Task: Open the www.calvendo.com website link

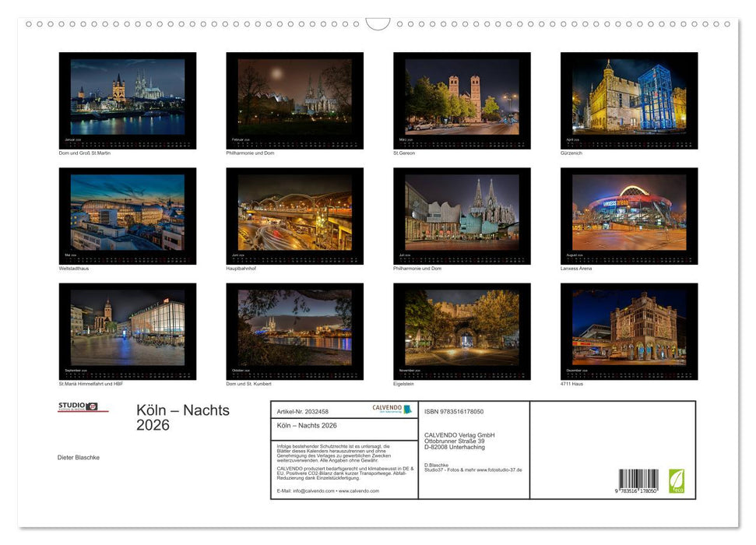Action: coord(360,492)
